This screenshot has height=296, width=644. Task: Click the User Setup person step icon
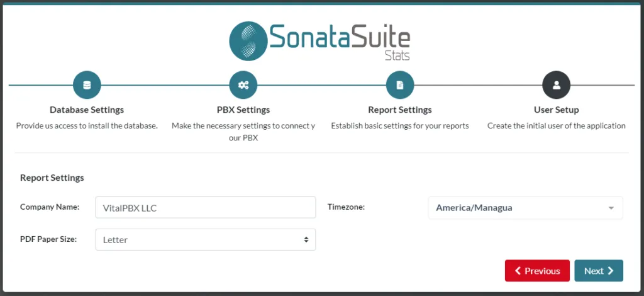pyautogui.click(x=556, y=85)
